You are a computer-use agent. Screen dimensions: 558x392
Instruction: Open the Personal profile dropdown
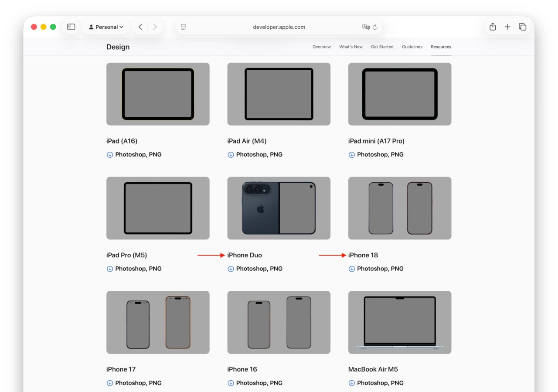tap(106, 27)
